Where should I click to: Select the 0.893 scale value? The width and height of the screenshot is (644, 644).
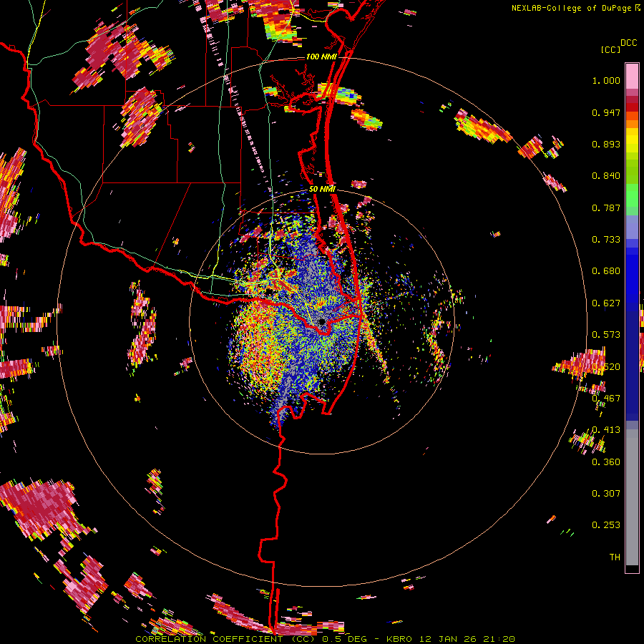coord(606,144)
